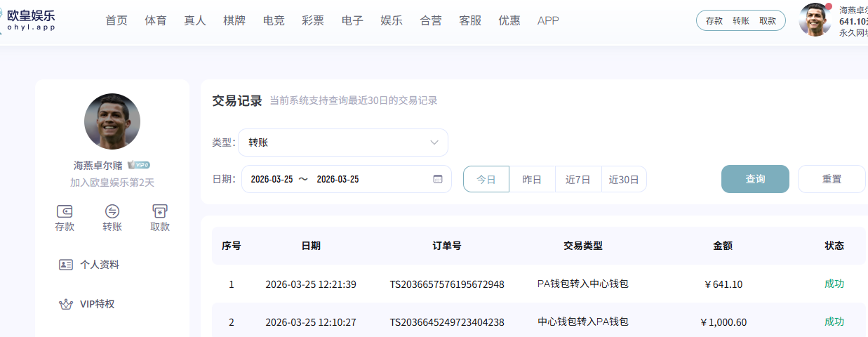This screenshot has height=337, width=868.
Task: Open 真人 navigation item
Action: click(195, 20)
